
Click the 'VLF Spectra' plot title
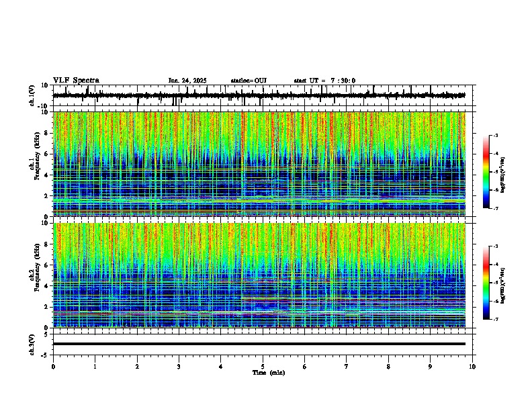76,81
